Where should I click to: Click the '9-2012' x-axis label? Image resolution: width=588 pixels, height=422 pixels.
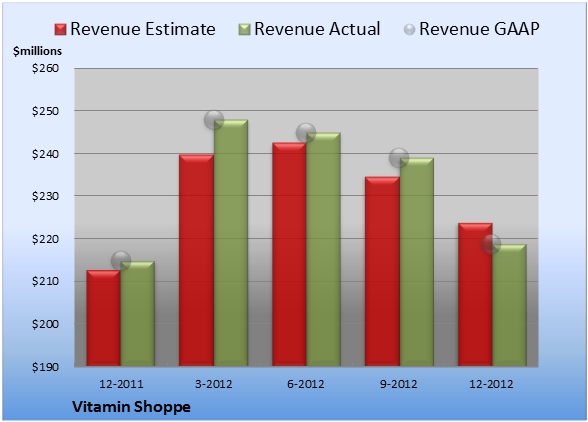399,384
